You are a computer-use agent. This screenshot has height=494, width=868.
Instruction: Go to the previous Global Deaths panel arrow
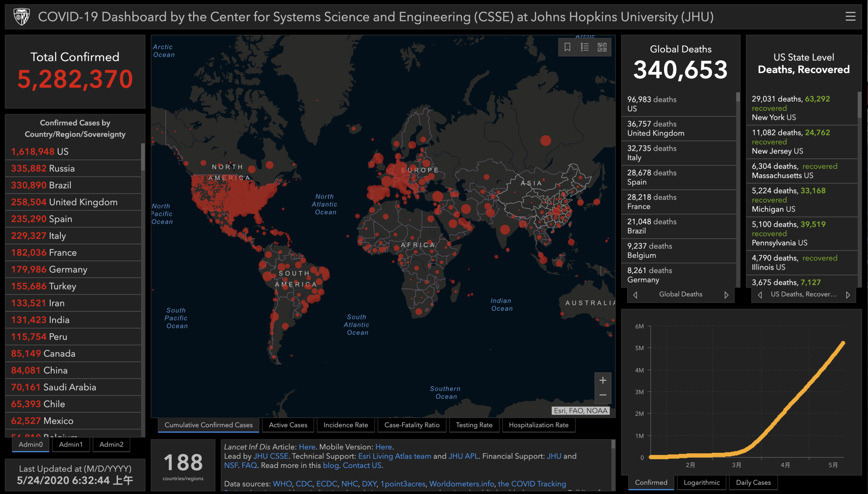pos(635,295)
